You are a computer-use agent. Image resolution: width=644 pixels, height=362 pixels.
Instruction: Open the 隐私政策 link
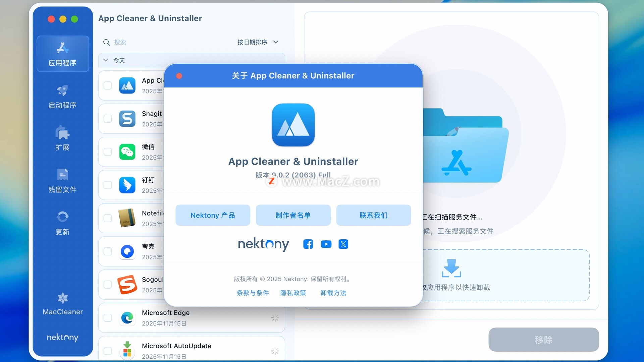point(293,293)
